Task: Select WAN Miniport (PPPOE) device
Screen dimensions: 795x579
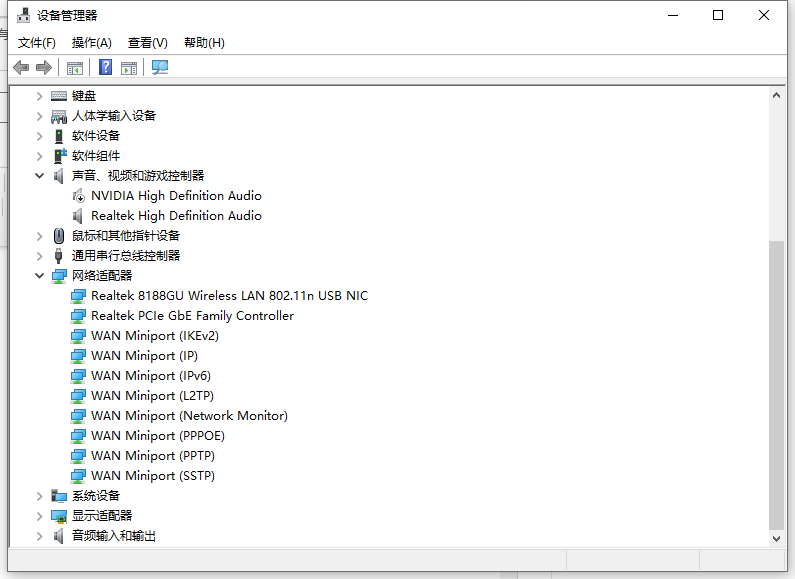Action: pyautogui.click(x=157, y=436)
